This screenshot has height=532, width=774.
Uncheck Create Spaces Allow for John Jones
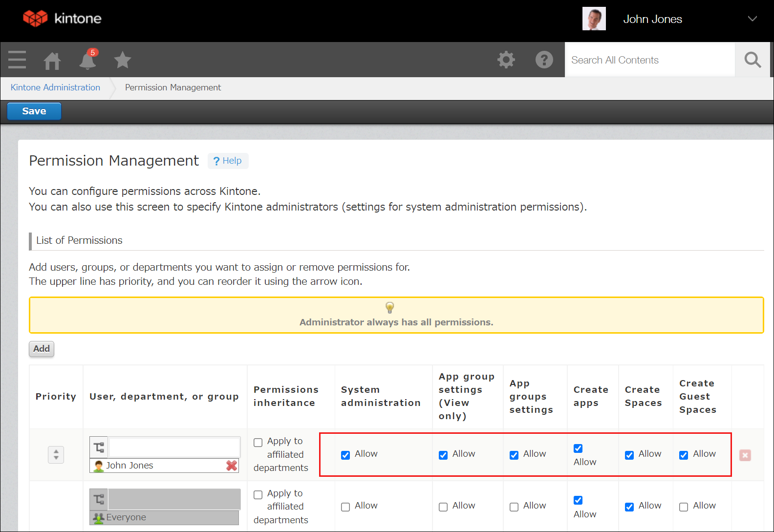tap(629, 455)
